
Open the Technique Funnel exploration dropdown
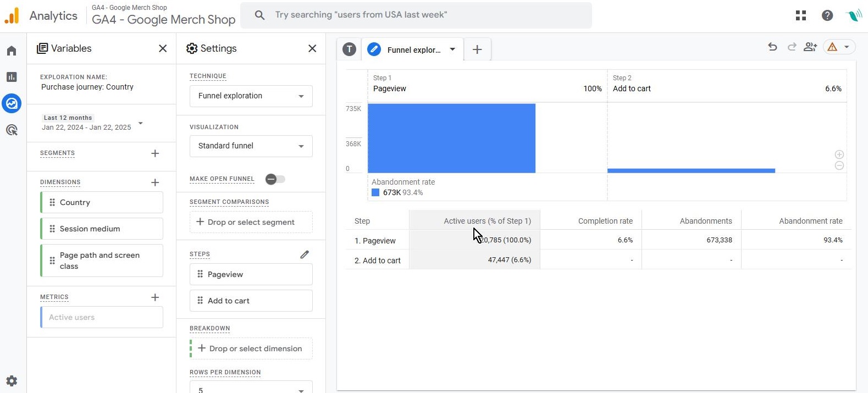click(x=251, y=96)
